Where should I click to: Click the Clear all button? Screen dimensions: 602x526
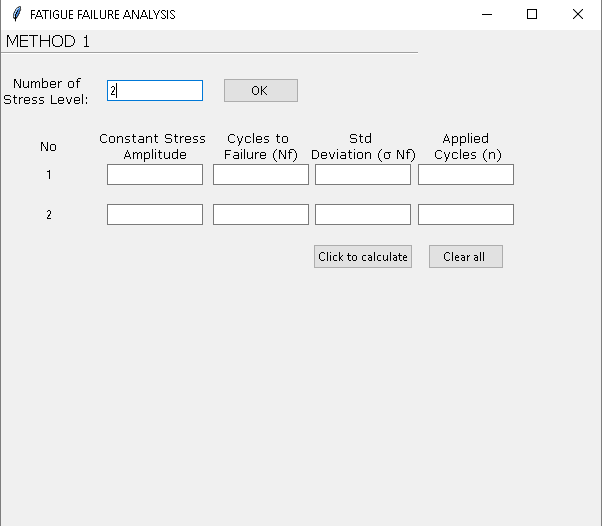tap(466, 256)
